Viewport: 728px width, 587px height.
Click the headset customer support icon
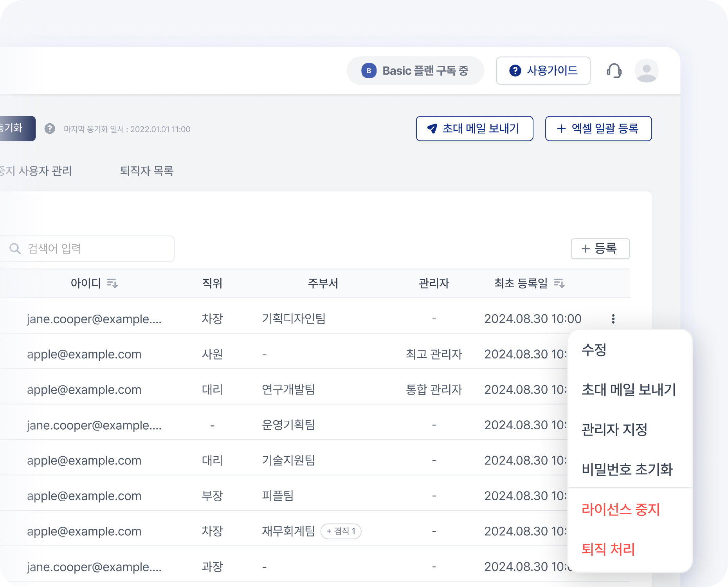[614, 71]
